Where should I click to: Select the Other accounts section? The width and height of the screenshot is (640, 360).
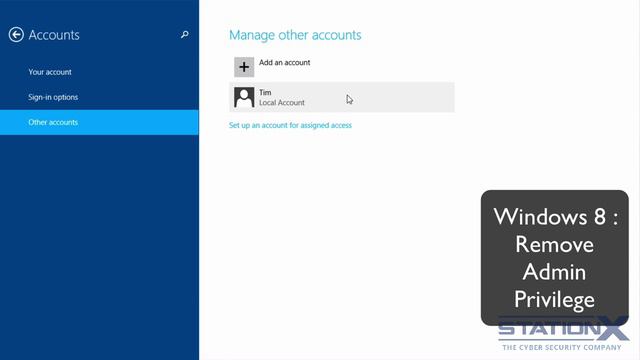99,122
